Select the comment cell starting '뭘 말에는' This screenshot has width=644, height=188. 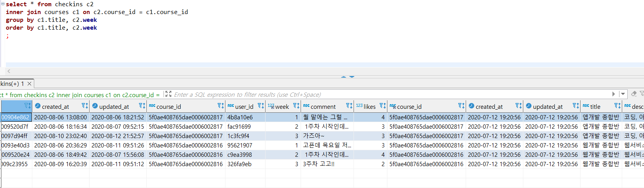[327, 117]
